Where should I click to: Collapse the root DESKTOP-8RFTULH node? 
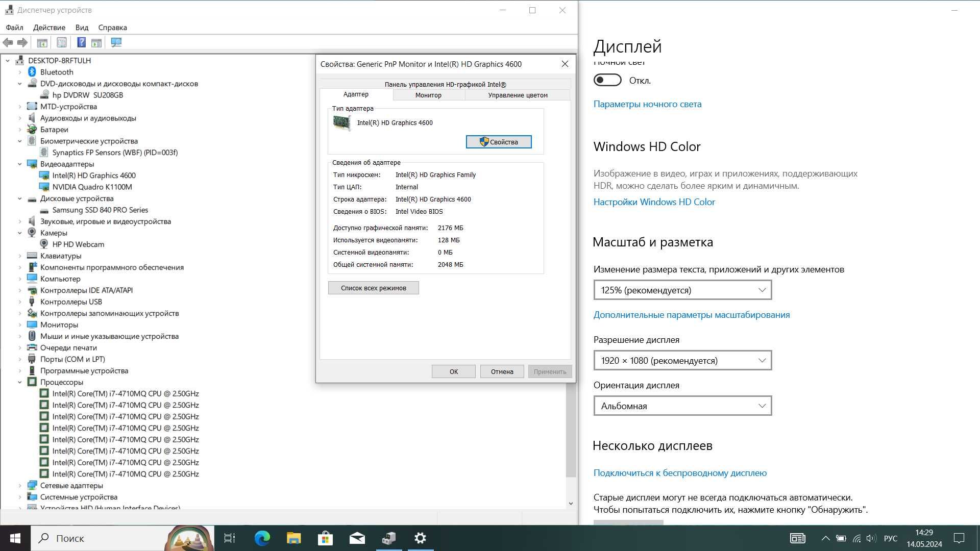pyautogui.click(x=8, y=60)
